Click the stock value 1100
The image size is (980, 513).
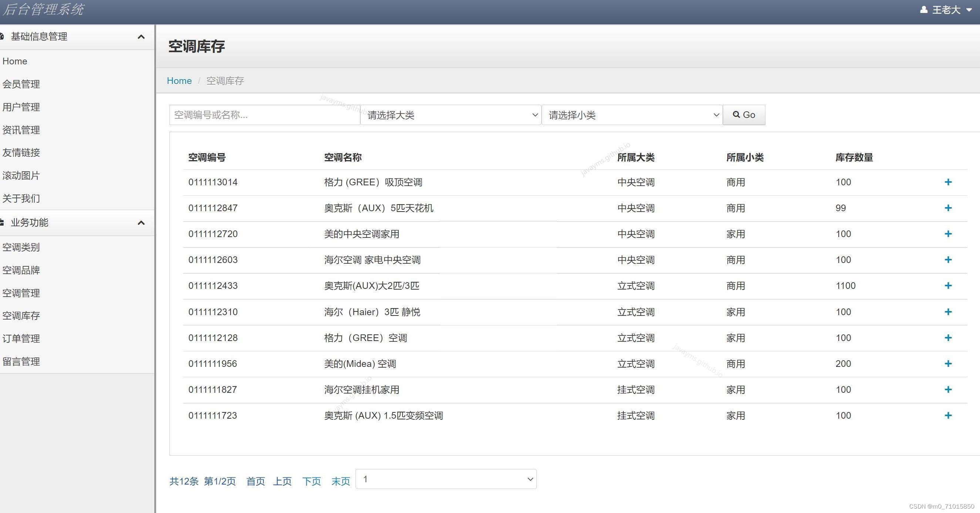(845, 286)
